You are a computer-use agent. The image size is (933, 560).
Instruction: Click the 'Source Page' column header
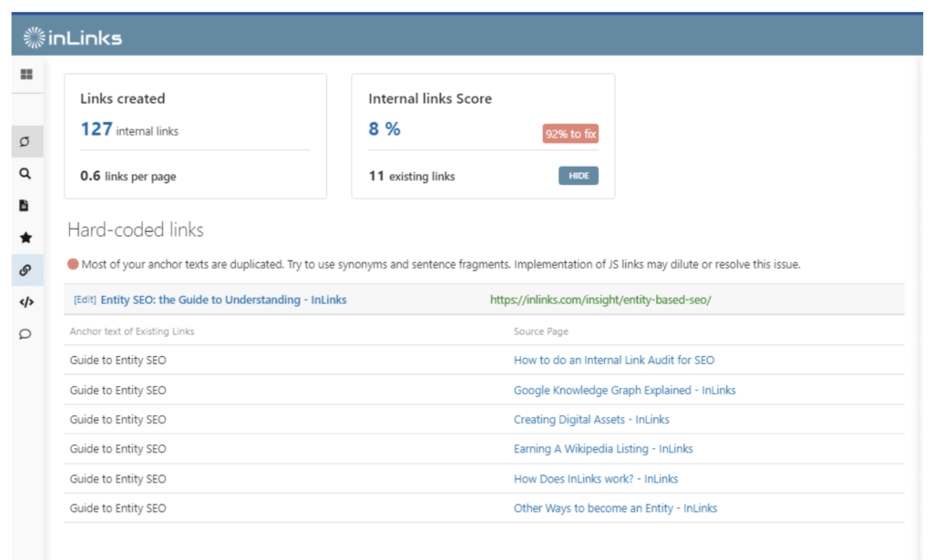(541, 331)
